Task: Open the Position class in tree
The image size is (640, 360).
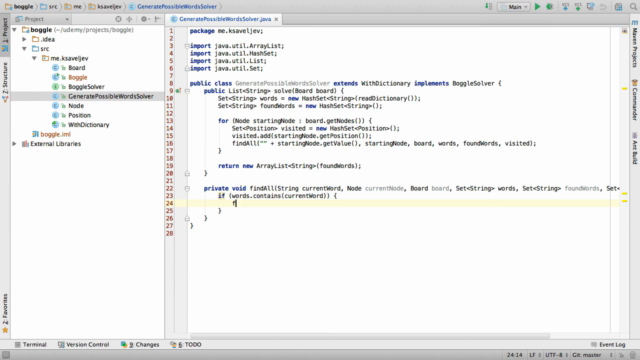Action: (x=79, y=115)
